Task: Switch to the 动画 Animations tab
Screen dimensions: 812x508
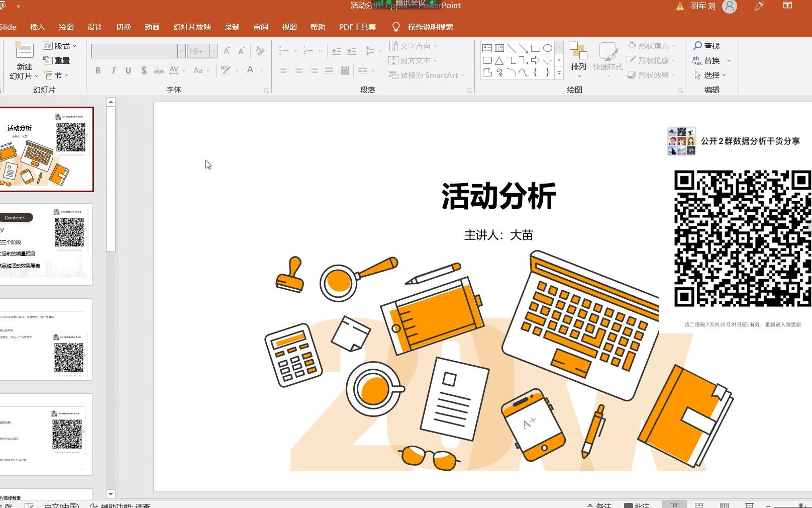Action: 152,27
